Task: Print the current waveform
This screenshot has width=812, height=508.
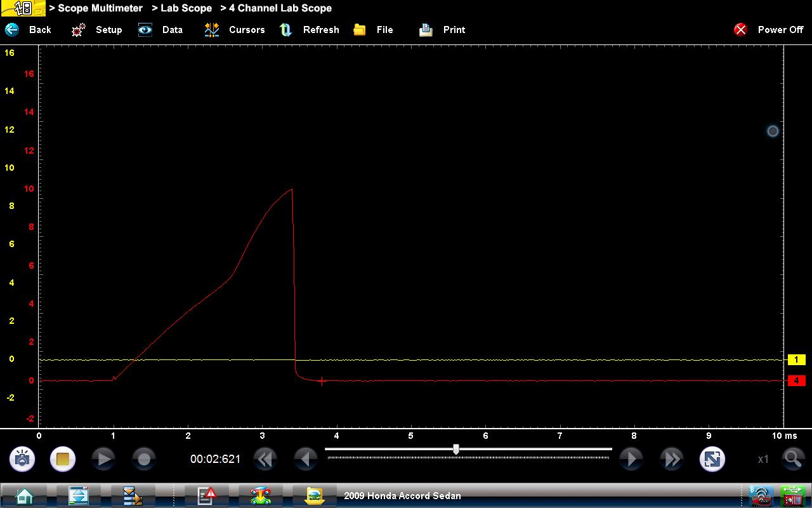Action: pos(442,30)
